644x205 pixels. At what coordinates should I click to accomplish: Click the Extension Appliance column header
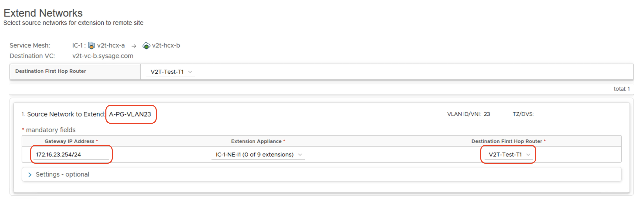point(256,141)
